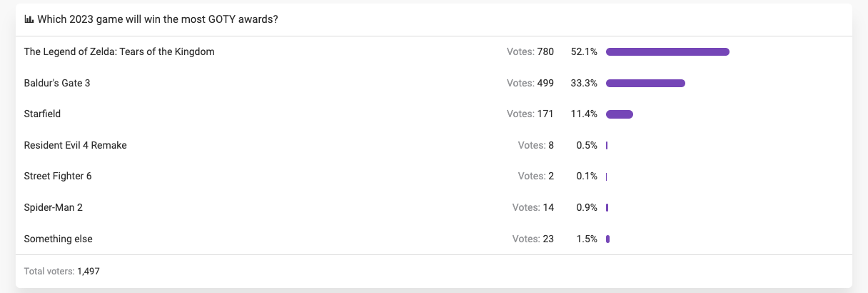Click the 52.1% percentage label

click(x=584, y=51)
